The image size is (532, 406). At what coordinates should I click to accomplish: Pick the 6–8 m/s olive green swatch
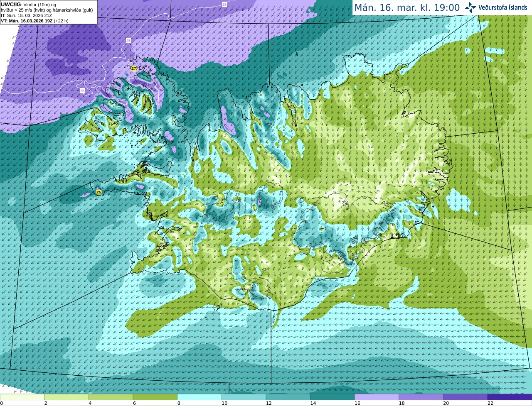(x=155, y=397)
